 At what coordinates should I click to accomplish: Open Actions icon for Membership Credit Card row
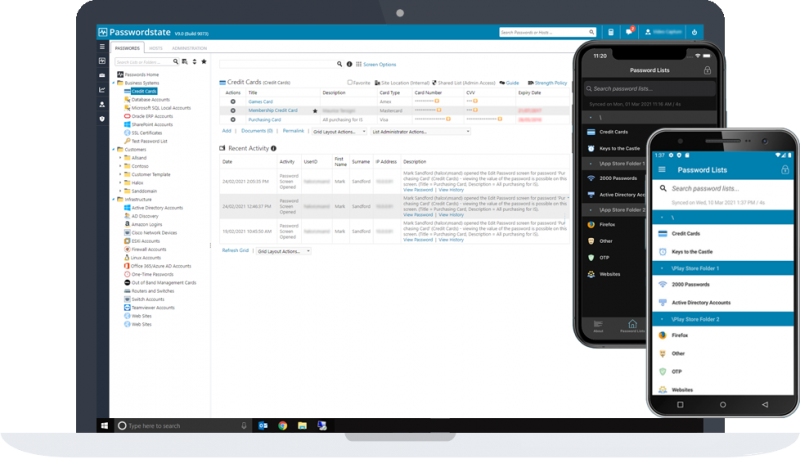233,111
